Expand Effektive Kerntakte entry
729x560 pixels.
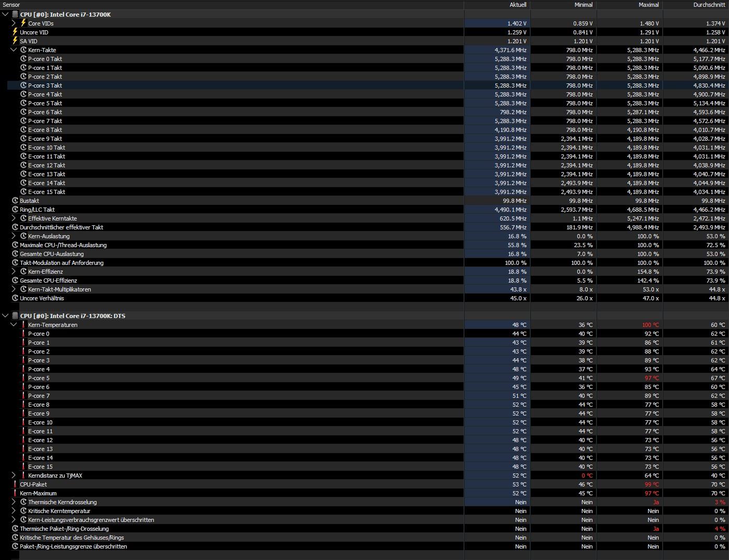[x=14, y=218]
